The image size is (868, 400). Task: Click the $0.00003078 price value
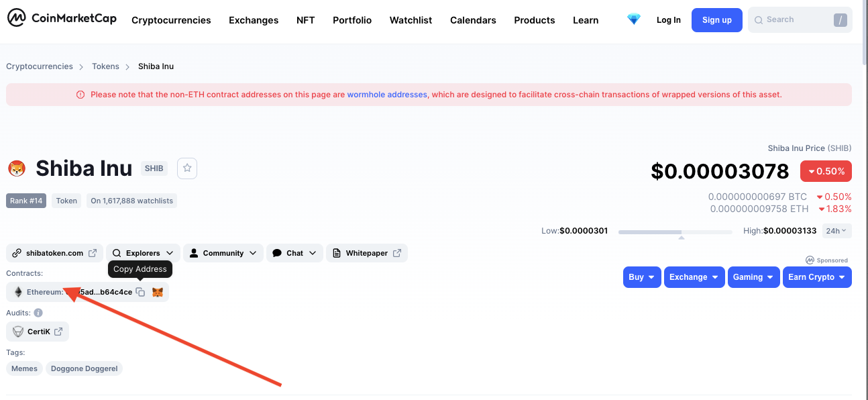pyautogui.click(x=720, y=171)
